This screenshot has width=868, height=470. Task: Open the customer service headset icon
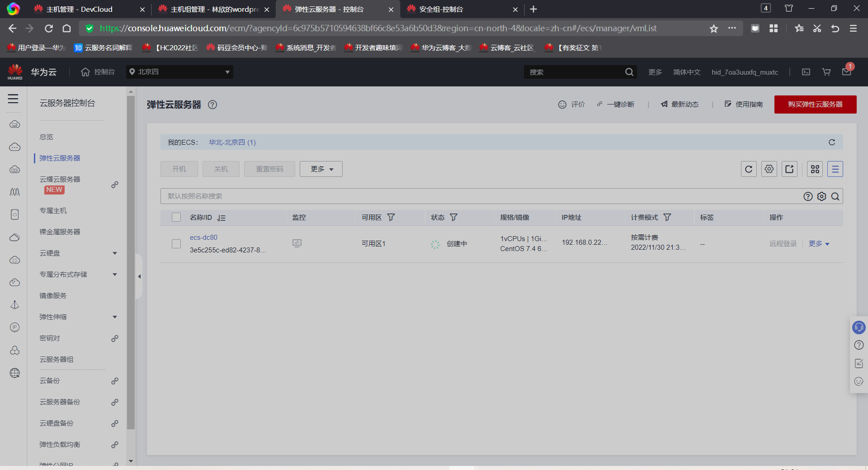[859, 327]
